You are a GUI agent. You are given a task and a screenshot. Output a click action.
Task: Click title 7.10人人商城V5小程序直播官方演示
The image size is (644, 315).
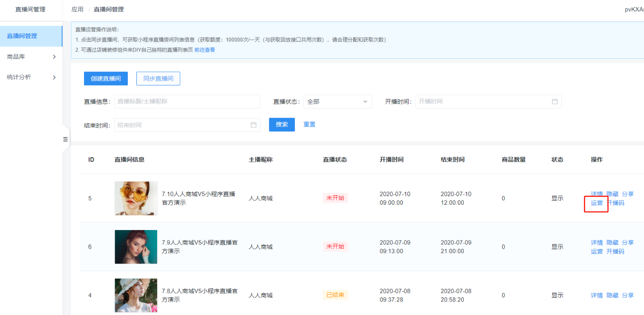199,198
